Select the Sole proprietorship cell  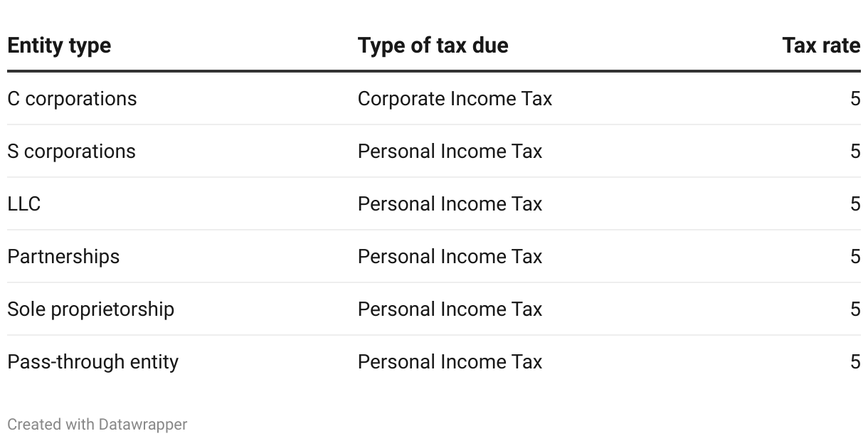pyautogui.click(x=90, y=309)
